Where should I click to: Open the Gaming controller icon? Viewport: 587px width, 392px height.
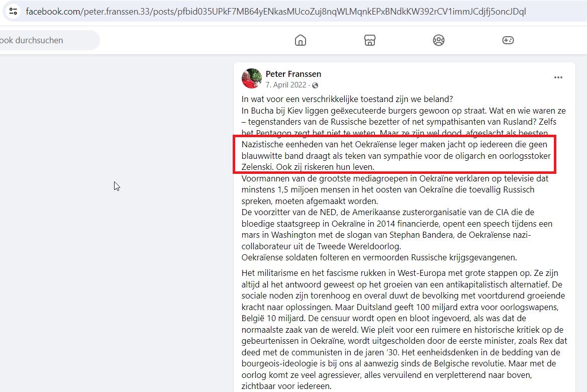(x=508, y=40)
